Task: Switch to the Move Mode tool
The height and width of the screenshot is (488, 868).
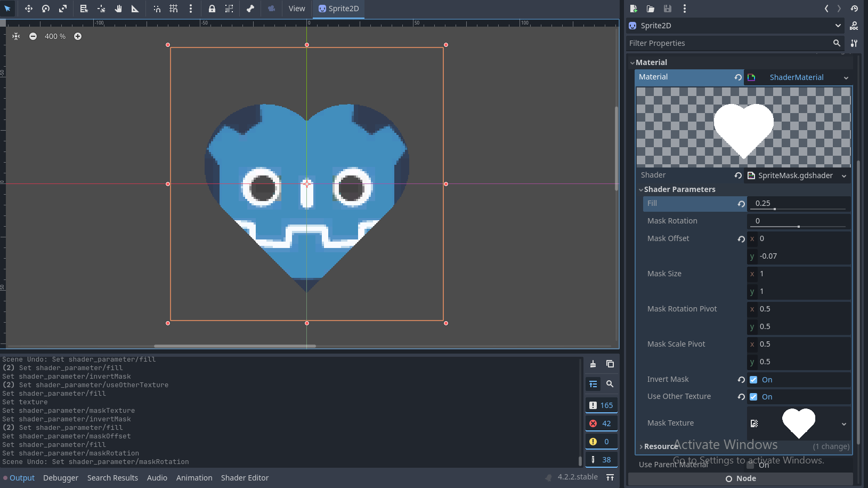Action: click(x=29, y=9)
